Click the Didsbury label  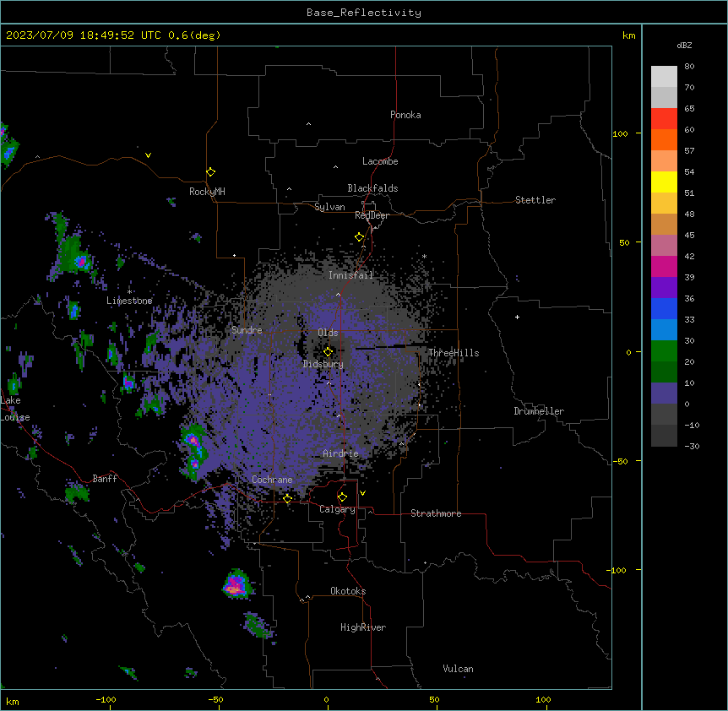[x=323, y=364]
